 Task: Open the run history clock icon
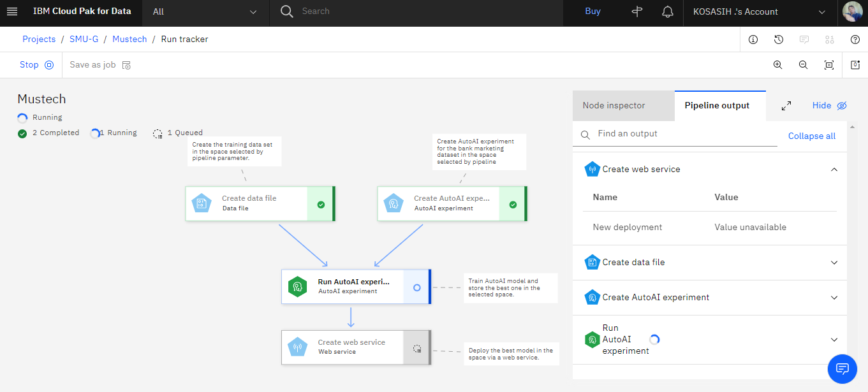pyautogui.click(x=779, y=40)
